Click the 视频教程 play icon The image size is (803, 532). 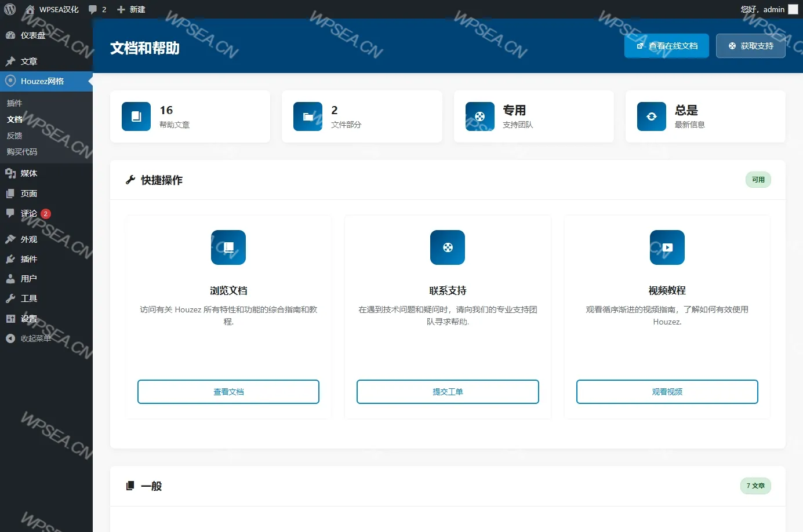(x=667, y=247)
